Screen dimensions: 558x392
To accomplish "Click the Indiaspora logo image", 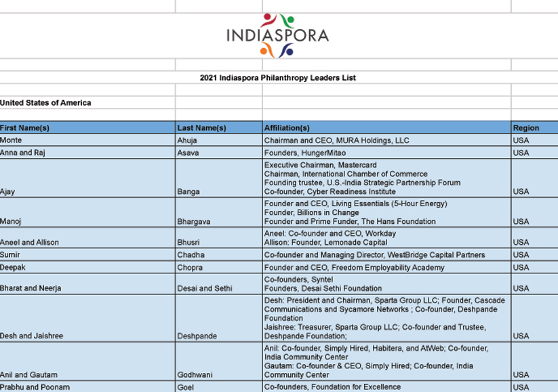I will [x=277, y=35].
